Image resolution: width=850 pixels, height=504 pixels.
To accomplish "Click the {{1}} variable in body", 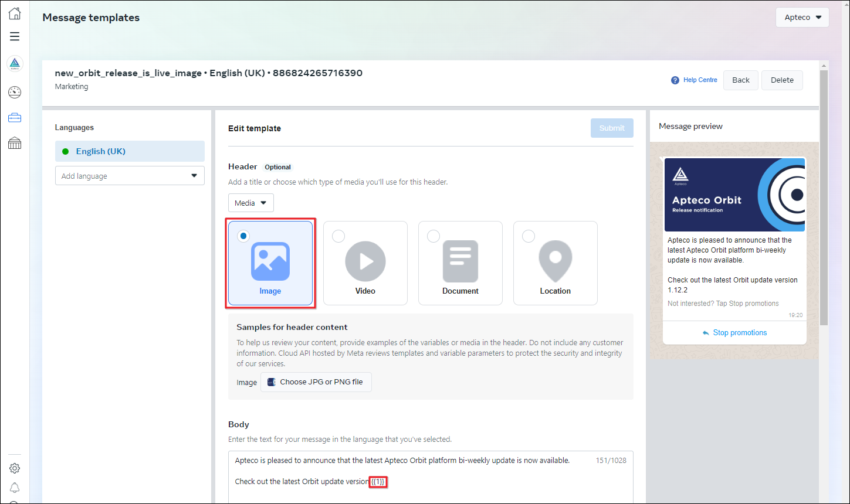I will [378, 482].
